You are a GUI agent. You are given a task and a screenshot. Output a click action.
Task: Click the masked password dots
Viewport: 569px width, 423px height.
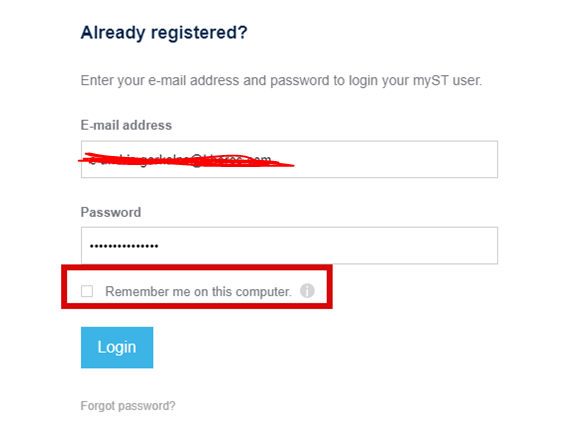(124, 246)
